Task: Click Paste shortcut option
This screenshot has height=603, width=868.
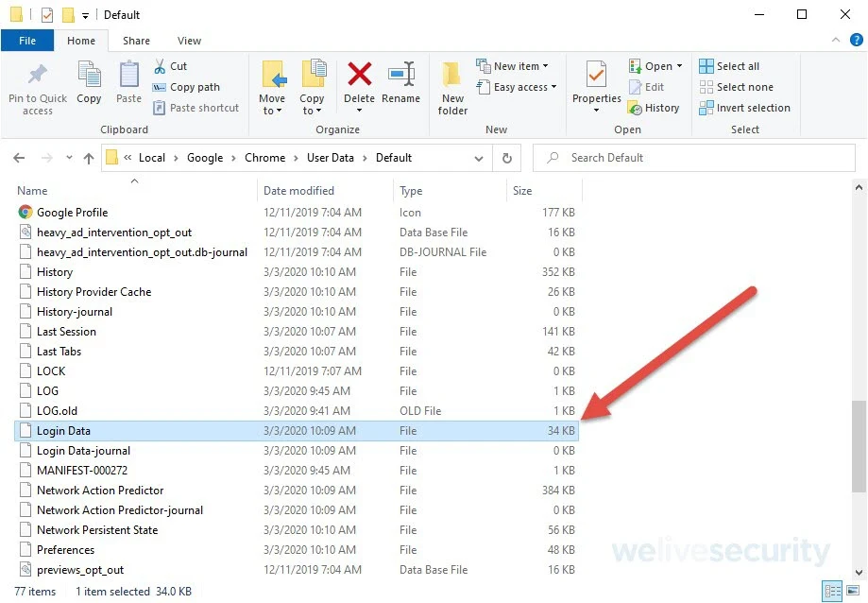Action: pos(196,108)
